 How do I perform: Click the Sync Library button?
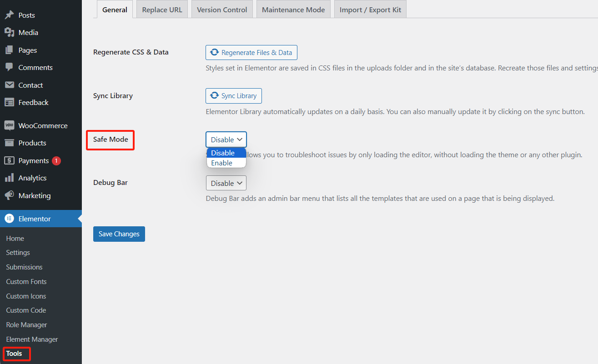coord(233,95)
